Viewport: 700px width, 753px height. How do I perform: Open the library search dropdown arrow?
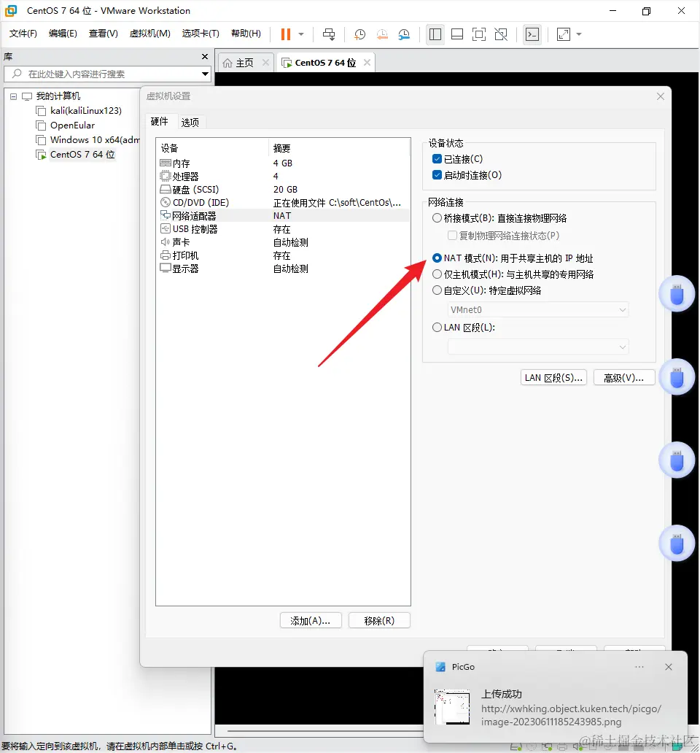[205, 74]
